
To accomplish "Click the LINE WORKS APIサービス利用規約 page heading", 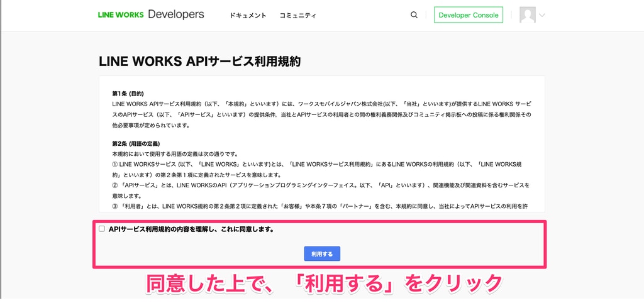I will click(x=199, y=62).
